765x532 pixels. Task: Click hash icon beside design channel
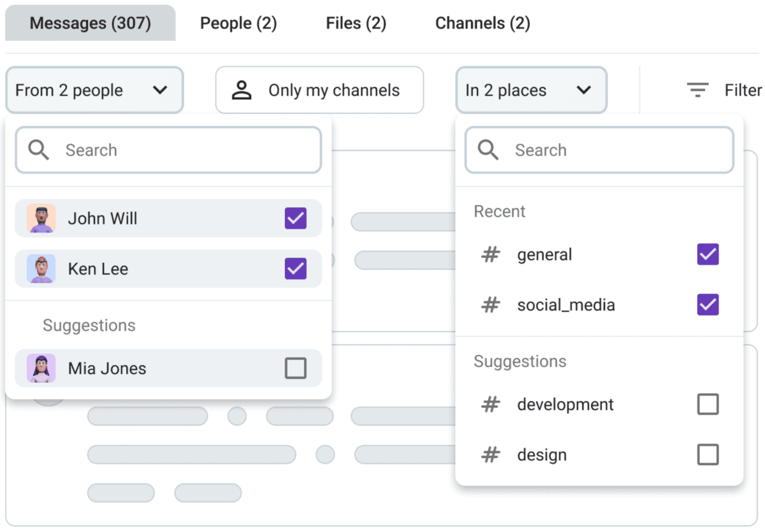click(x=490, y=455)
